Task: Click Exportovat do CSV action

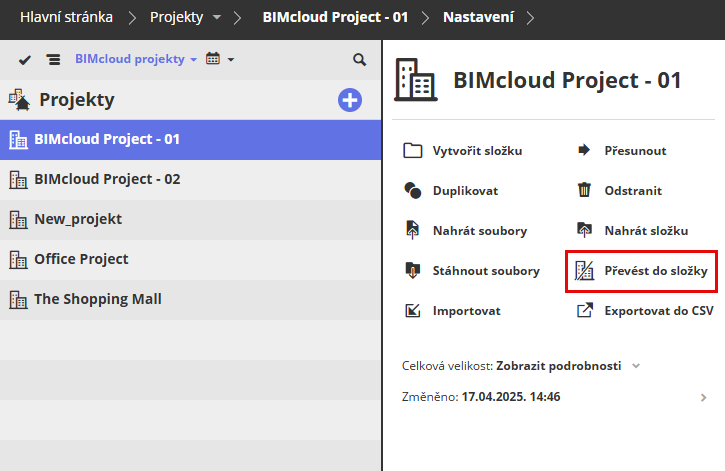Action: coord(659,311)
